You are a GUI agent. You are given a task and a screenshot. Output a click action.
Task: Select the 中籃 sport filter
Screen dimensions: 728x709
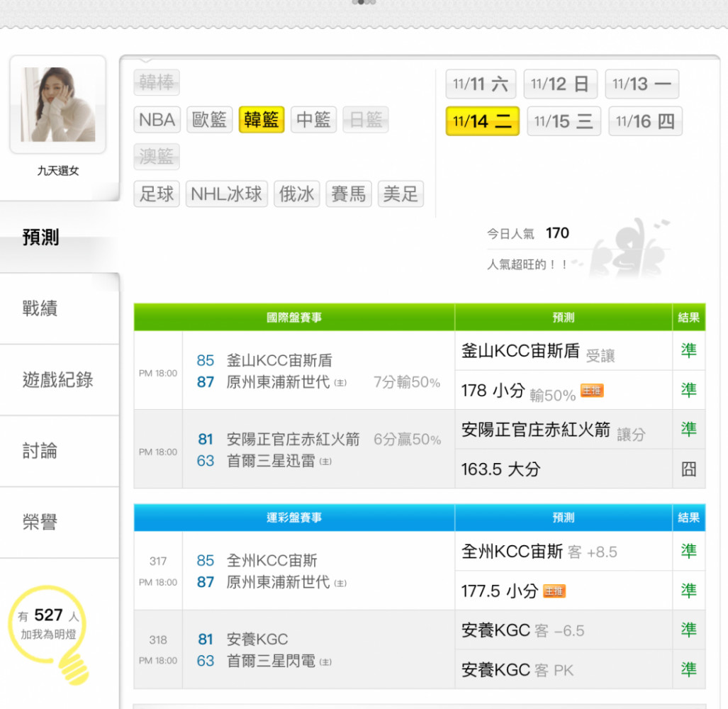coord(313,120)
